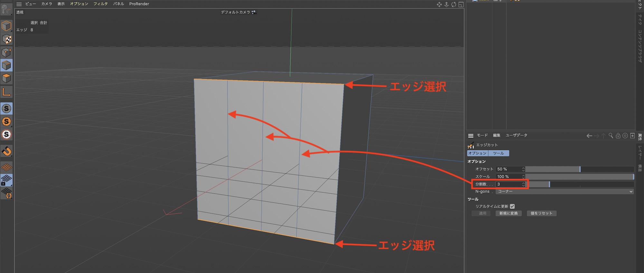Click the Axis mode L-shaped icon
644x273 pixels.
(6, 92)
